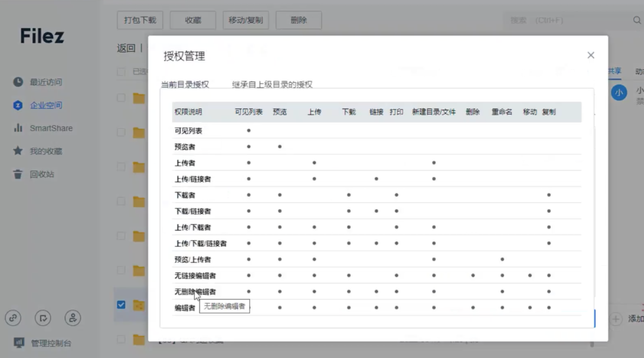The image size is (644, 358).
Task: Click the 重命名 column header
Action: [x=502, y=112]
